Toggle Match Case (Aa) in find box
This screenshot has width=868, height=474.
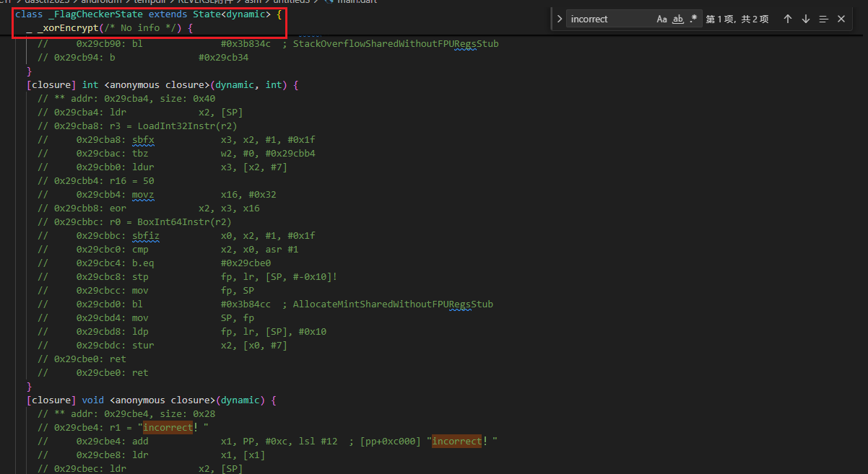[661, 19]
